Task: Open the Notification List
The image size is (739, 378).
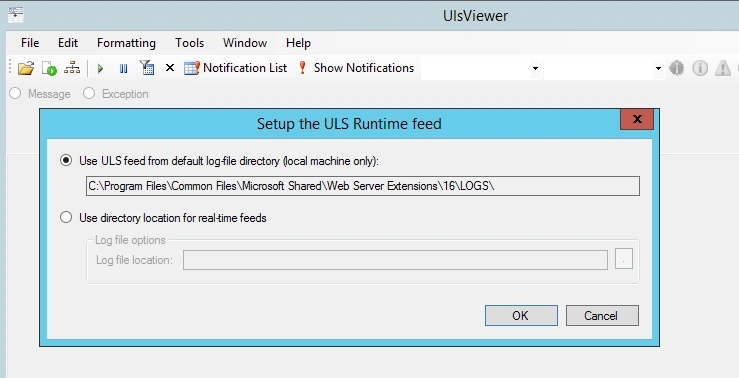Action: pos(236,68)
